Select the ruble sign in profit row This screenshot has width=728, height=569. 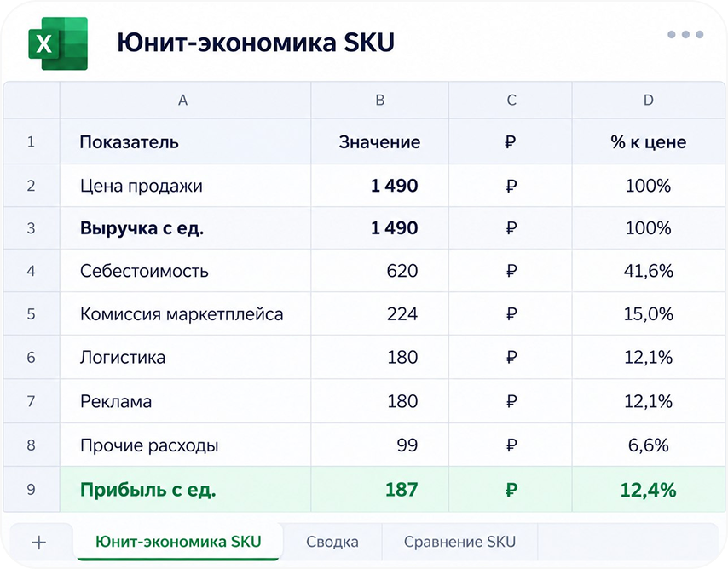tap(511, 490)
